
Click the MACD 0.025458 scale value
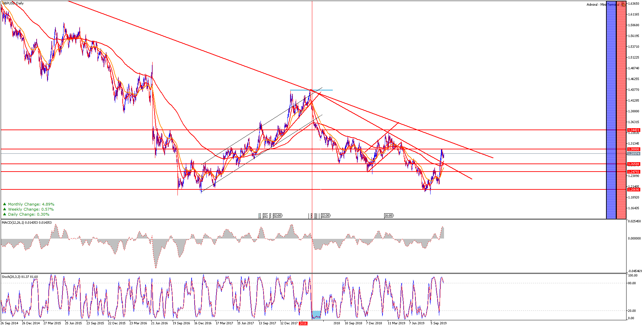tap(634, 221)
